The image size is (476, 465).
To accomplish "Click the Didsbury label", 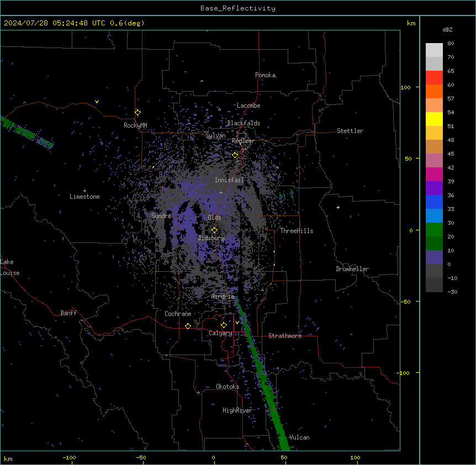I will point(211,238).
